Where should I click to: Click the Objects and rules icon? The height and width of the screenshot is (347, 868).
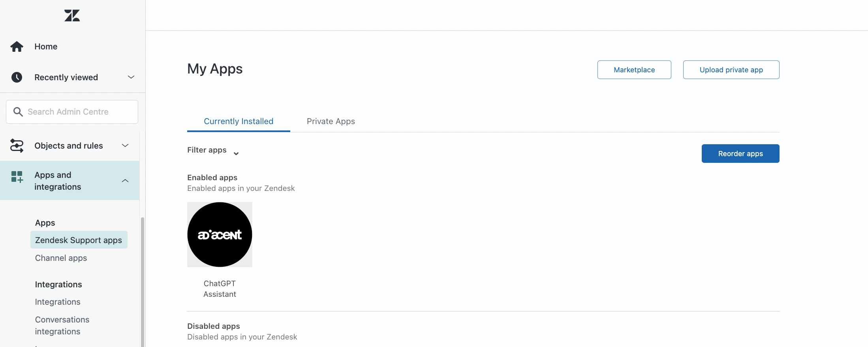pyautogui.click(x=17, y=145)
